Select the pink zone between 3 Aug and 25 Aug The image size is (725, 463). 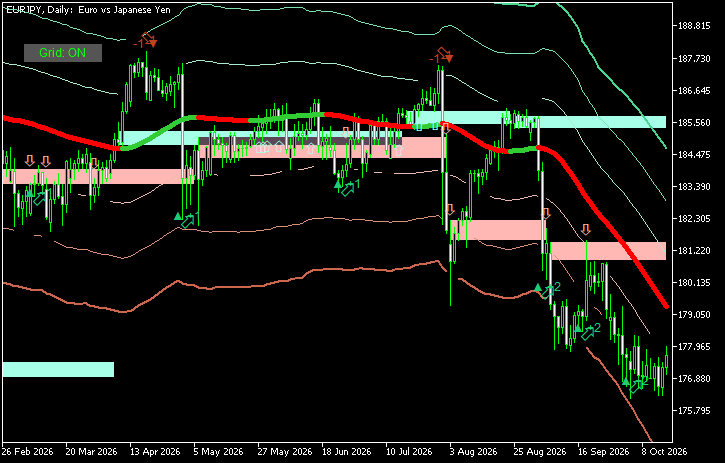pos(498,230)
